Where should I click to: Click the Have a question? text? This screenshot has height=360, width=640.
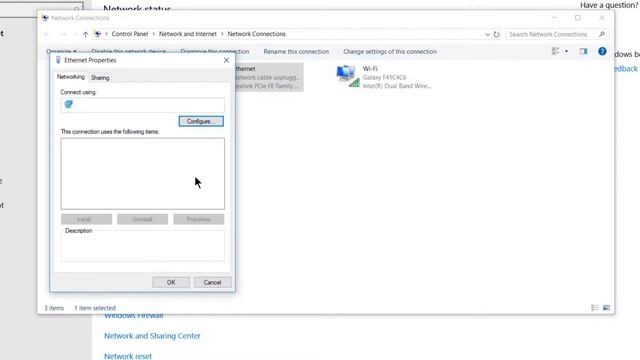(609, 5)
